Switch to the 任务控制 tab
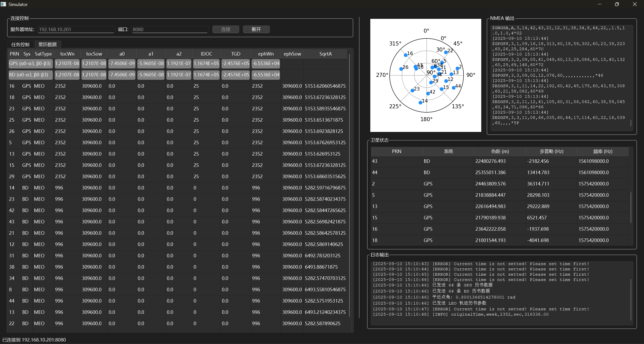The width and height of the screenshot is (644, 344). [x=20, y=44]
